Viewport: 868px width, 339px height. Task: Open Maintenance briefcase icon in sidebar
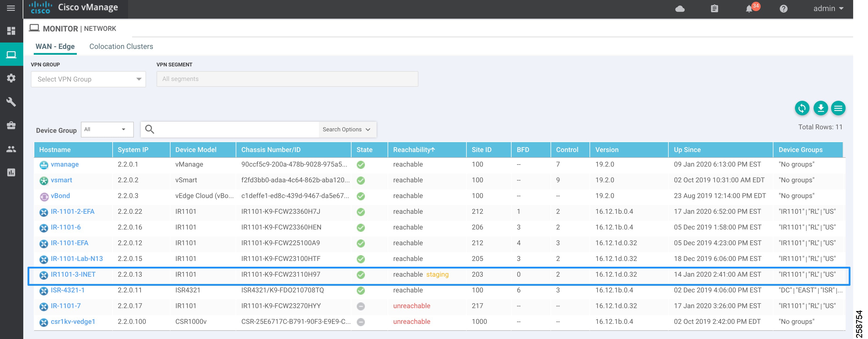coord(11,126)
